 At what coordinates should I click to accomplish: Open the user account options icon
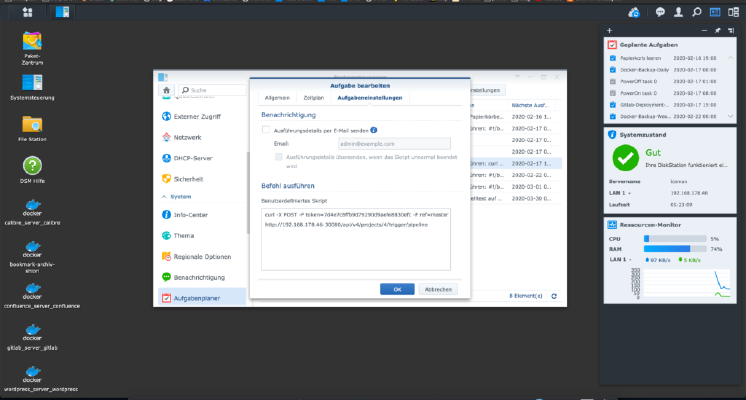coord(678,12)
